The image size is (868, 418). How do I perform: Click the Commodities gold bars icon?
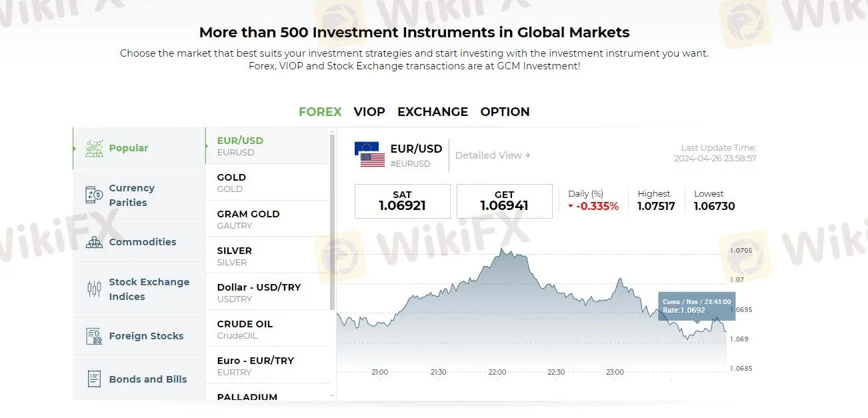(94, 242)
